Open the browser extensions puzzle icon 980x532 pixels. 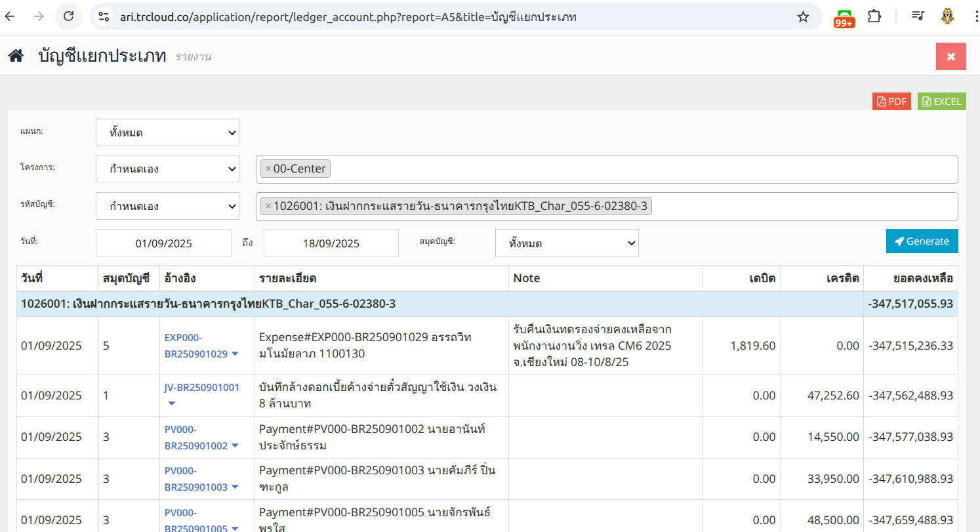[x=874, y=17]
